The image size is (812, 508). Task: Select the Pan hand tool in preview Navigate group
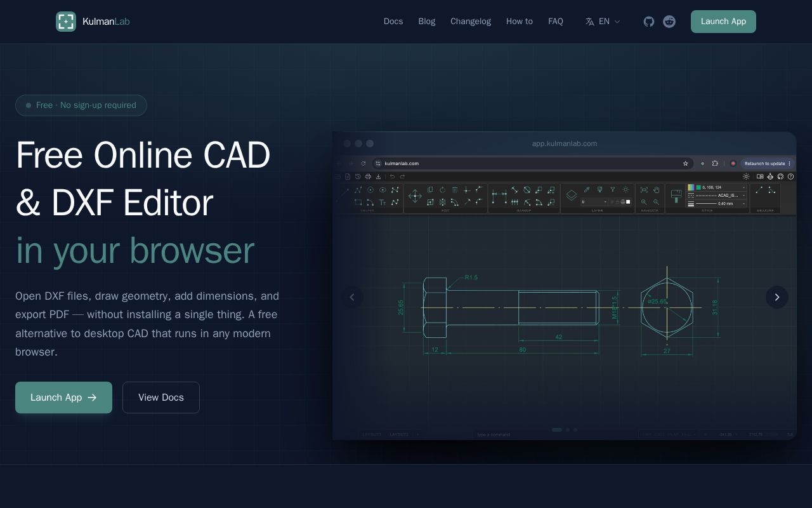[x=656, y=189]
